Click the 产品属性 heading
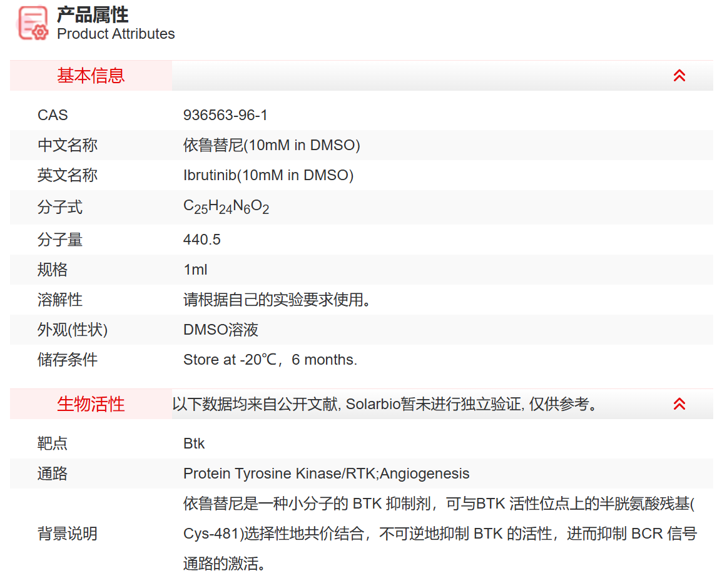This screenshot has height=588, width=717. click(x=93, y=14)
